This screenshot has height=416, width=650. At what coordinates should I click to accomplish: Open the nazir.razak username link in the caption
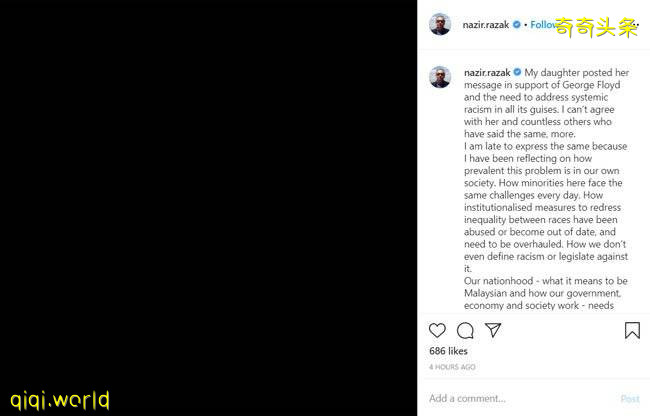[487, 73]
